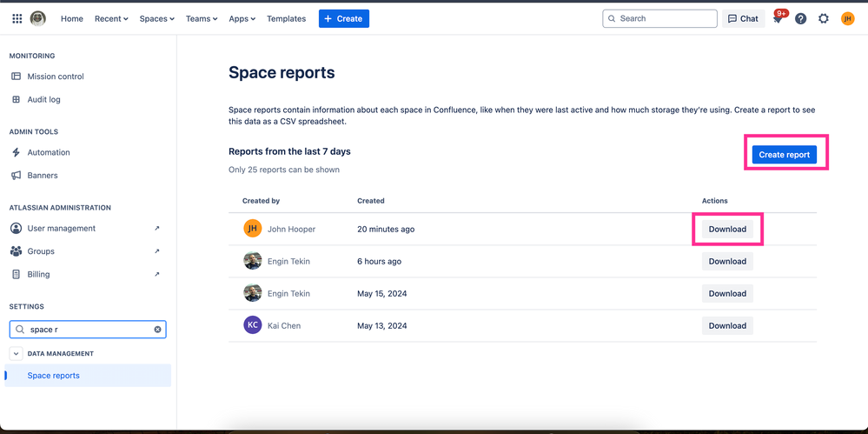Click '20 minutes ago' cell

(x=386, y=229)
